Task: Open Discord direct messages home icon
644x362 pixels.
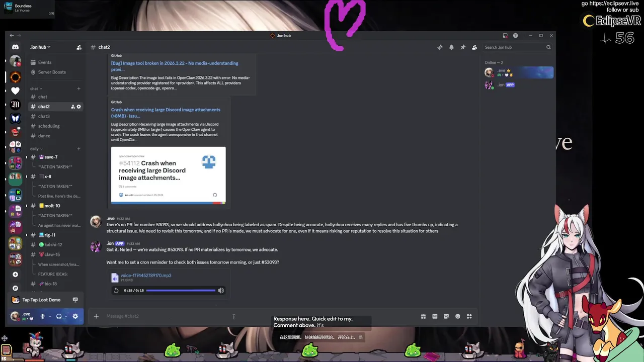Action: 15,47
